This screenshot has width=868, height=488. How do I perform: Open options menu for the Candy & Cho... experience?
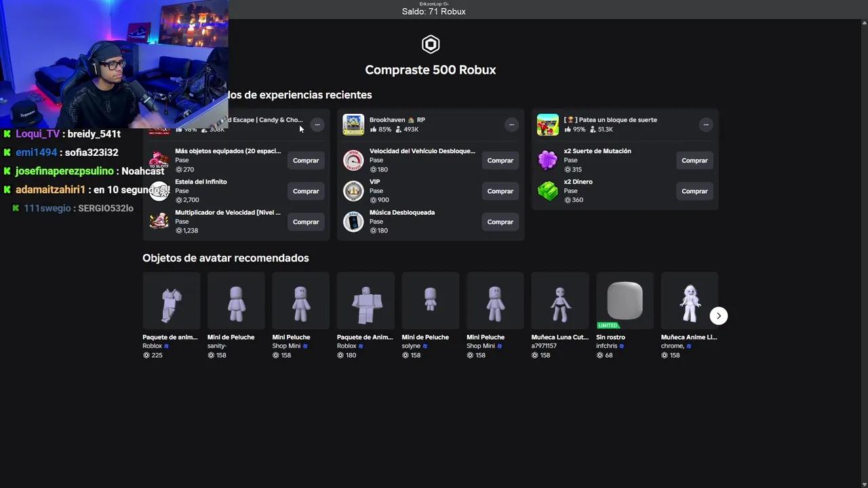pyautogui.click(x=317, y=125)
